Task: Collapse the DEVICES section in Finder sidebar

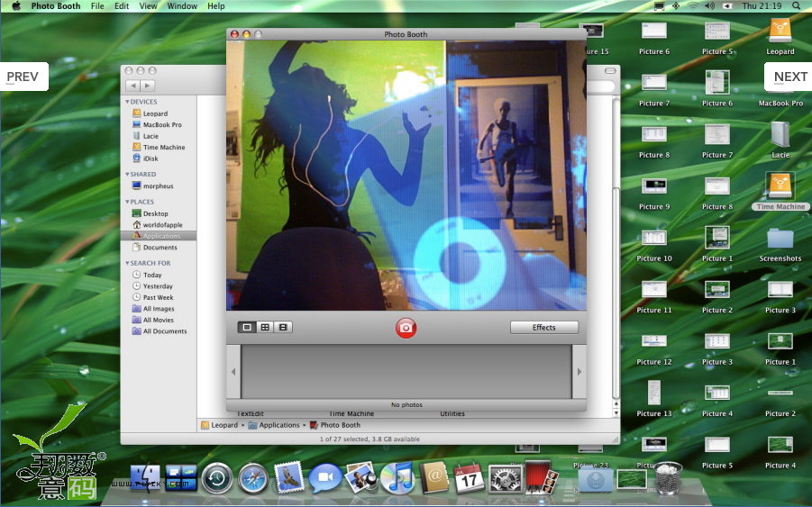Action: click(127, 102)
